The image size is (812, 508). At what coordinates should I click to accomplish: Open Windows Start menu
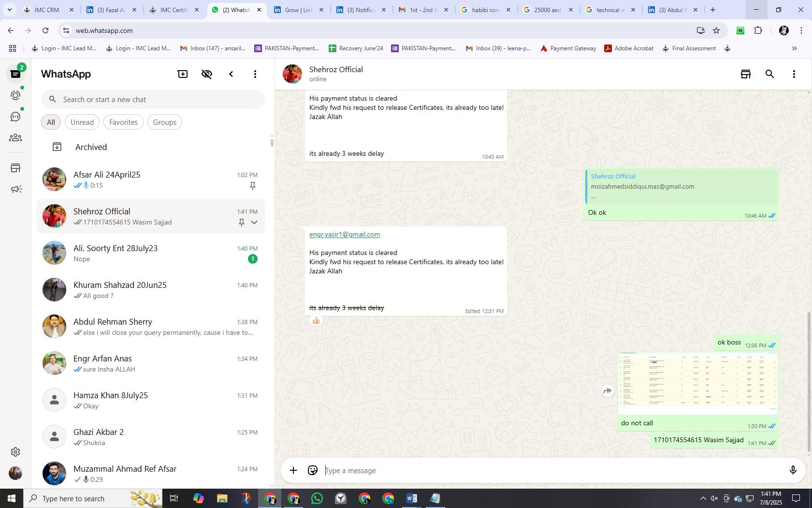[x=12, y=498]
